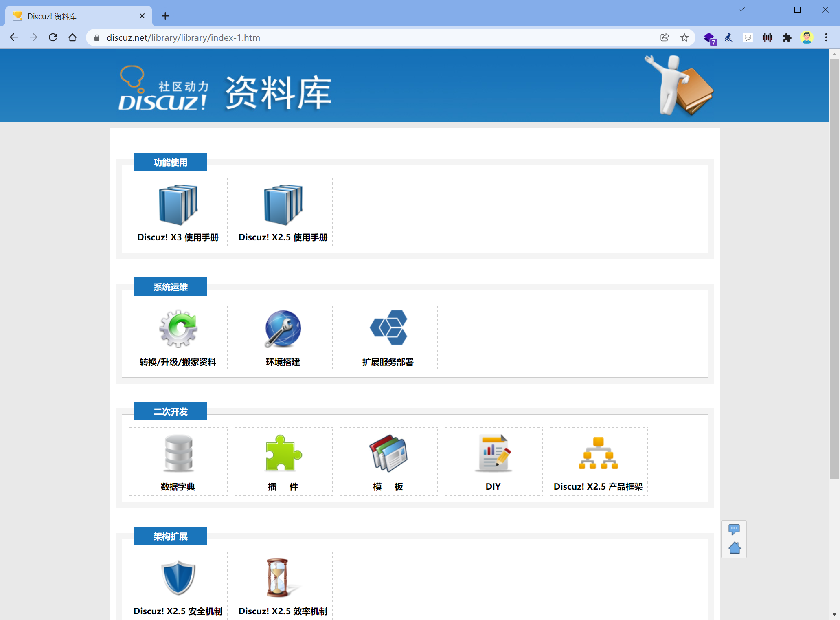Screen dimensions: 840x620
Task: Click the floating chat feedback icon
Action: click(x=734, y=529)
